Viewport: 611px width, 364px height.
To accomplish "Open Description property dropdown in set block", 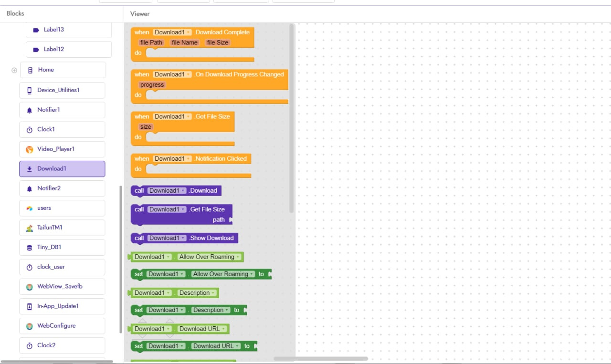I will [211, 310].
